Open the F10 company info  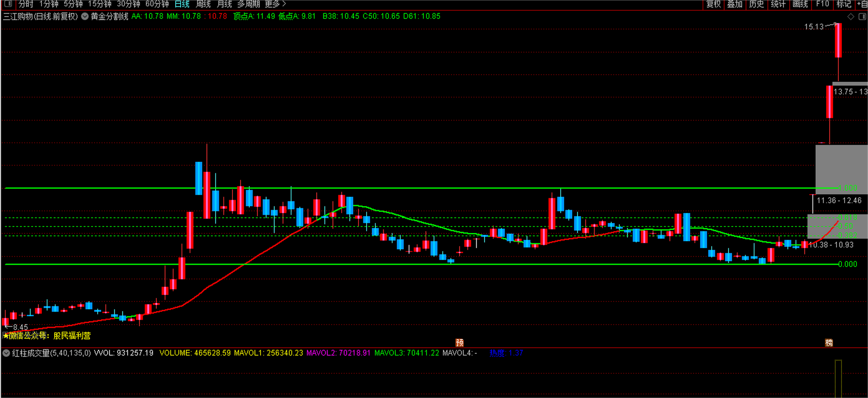823,4
